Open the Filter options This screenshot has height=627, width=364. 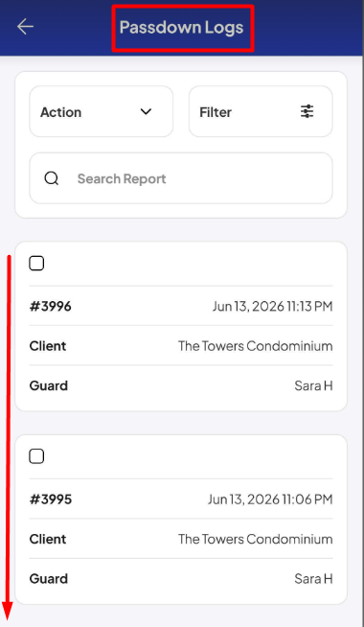point(261,111)
